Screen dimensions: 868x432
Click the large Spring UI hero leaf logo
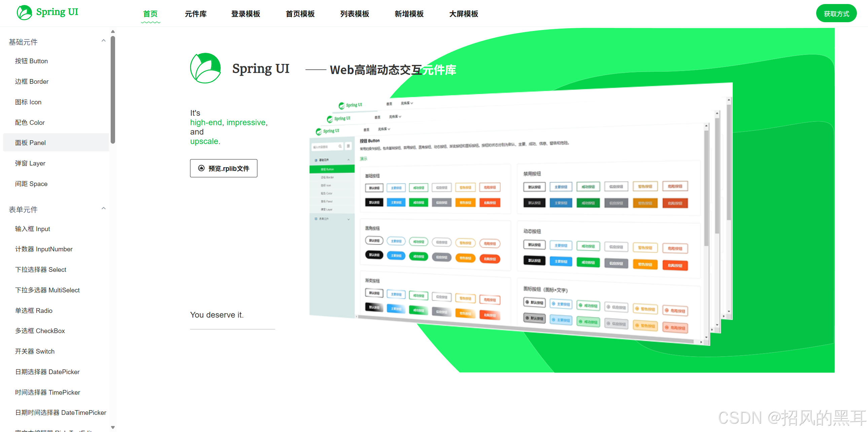(205, 68)
